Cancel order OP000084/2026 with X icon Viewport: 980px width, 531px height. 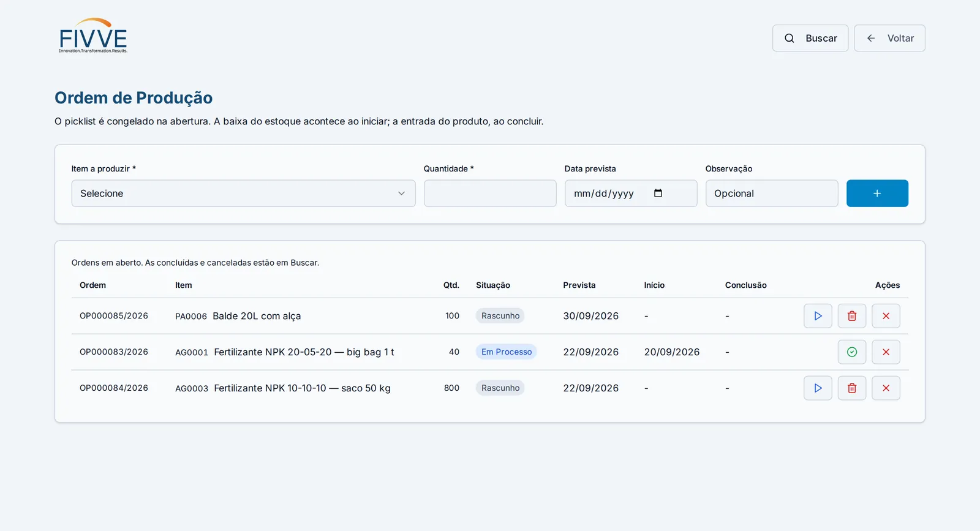[886, 388]
